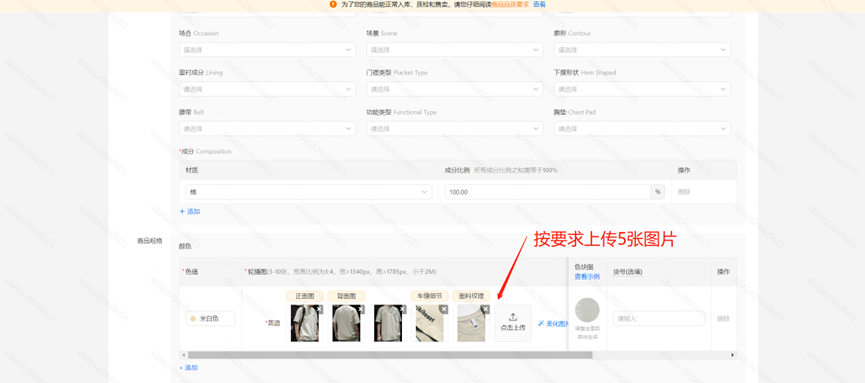Click the 背面图 tag label
Viewport: 865px width, 383px height.
[x=346, y=296]
